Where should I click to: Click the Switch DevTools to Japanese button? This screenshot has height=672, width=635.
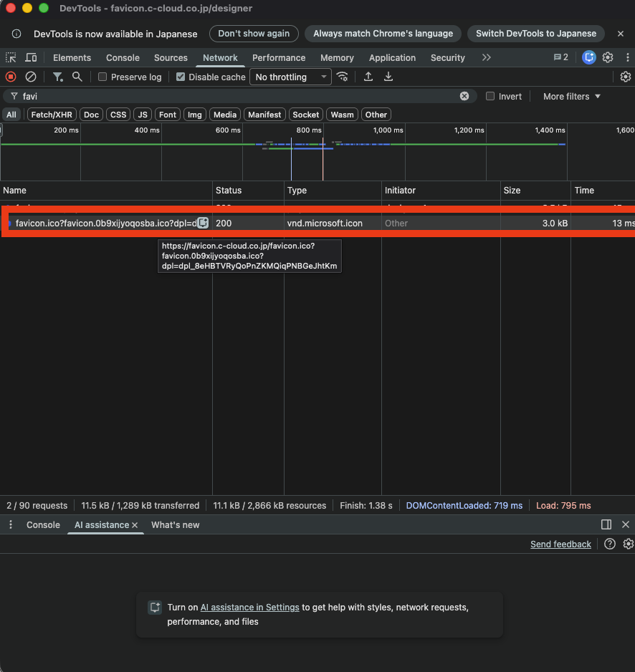click(535, 34)
